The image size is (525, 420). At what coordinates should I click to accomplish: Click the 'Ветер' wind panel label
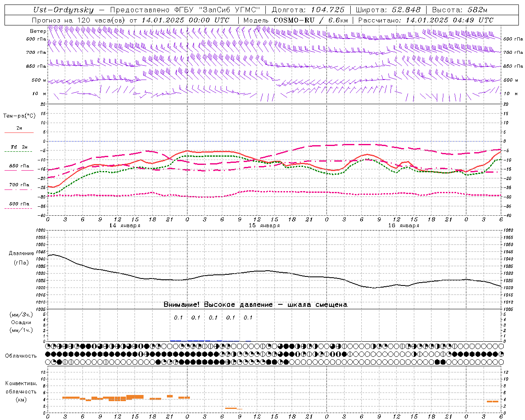[x=38, y=31]
